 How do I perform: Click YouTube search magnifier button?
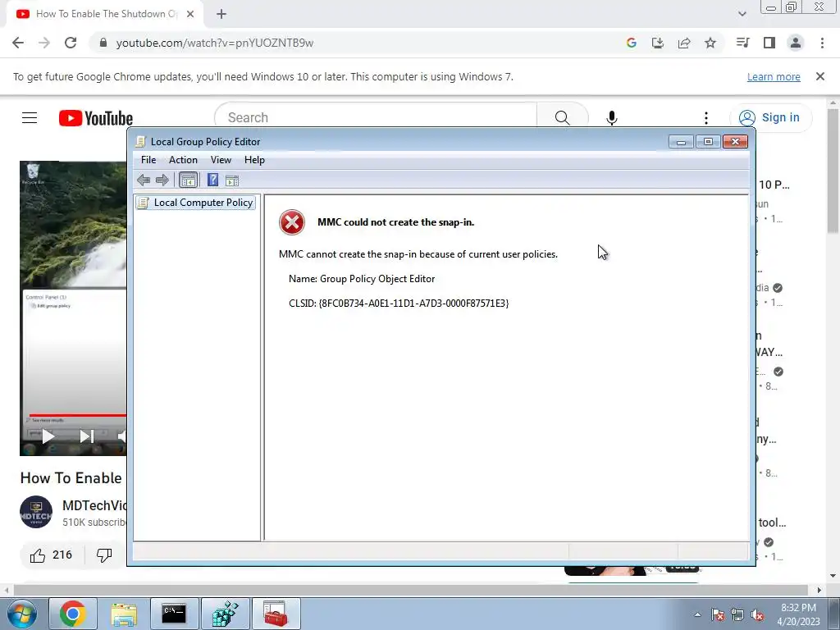pyautogui.click(x=562, y=118)
